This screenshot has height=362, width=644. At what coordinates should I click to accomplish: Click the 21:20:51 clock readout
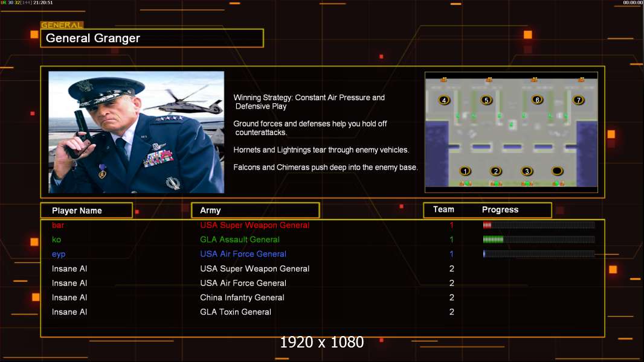point(43,2)
